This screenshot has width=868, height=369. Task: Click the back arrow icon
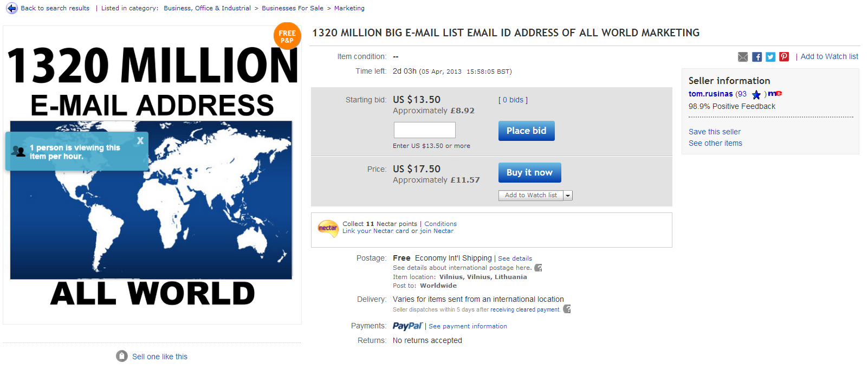pos(12,9)
